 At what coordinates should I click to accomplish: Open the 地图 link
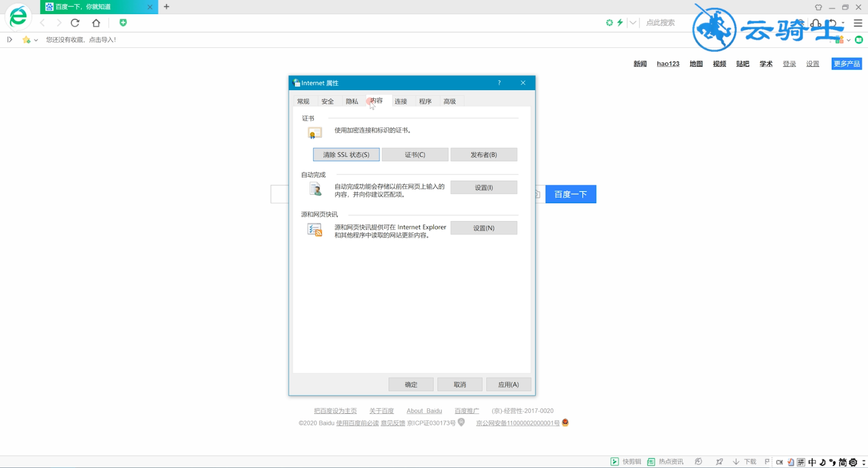click(x=696, y=64)
